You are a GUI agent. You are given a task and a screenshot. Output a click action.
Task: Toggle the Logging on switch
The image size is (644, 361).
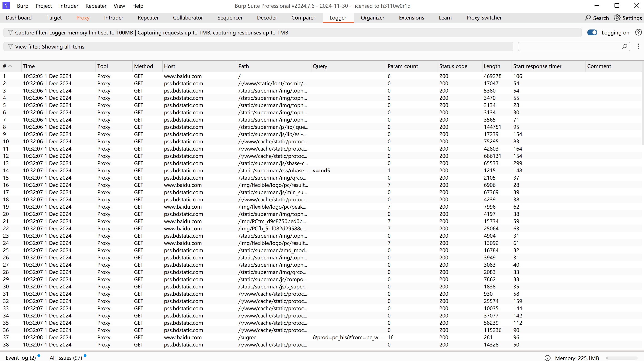click(x=592, y=32)
